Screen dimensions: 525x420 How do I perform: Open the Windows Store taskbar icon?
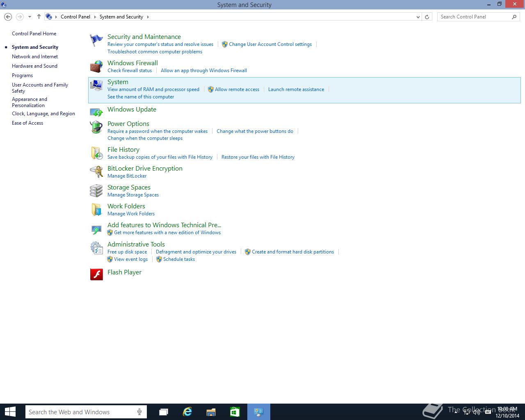(235, 412)
